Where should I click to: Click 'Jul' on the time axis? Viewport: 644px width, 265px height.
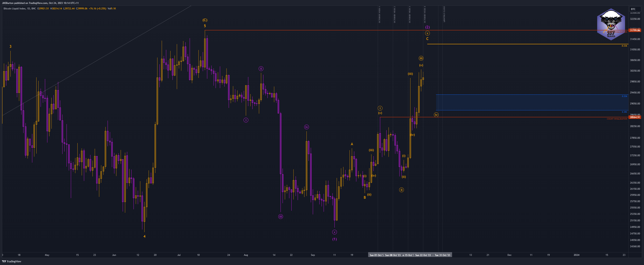[179, 255]
